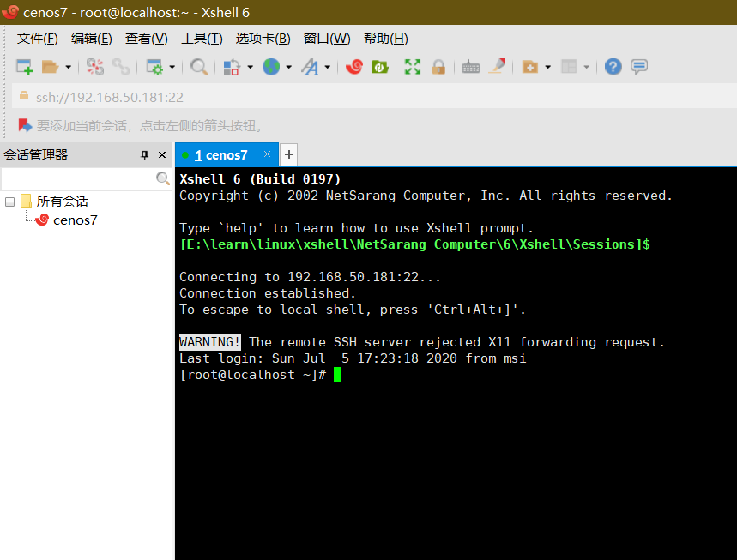Viewport: 737px width, 560px height.
Task: Switch to the cenos7 tab
Action: tap(221, 154)
